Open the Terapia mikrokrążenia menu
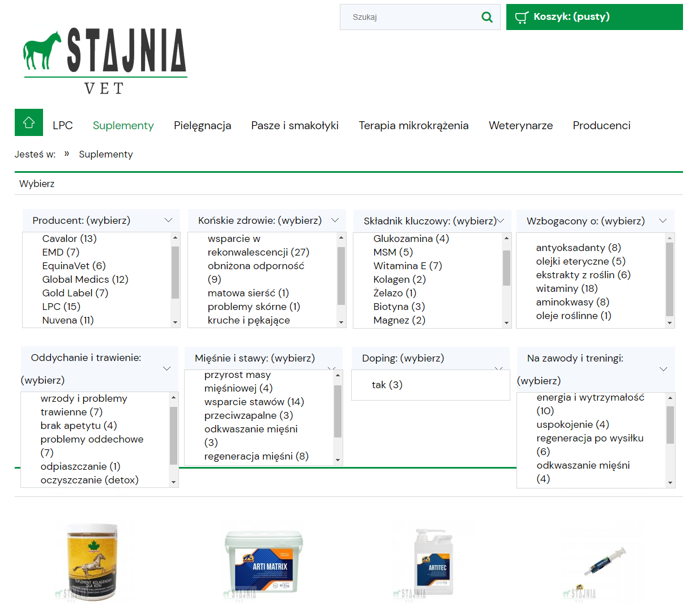Viewport: 700px width, 612px height. (414, 125)
